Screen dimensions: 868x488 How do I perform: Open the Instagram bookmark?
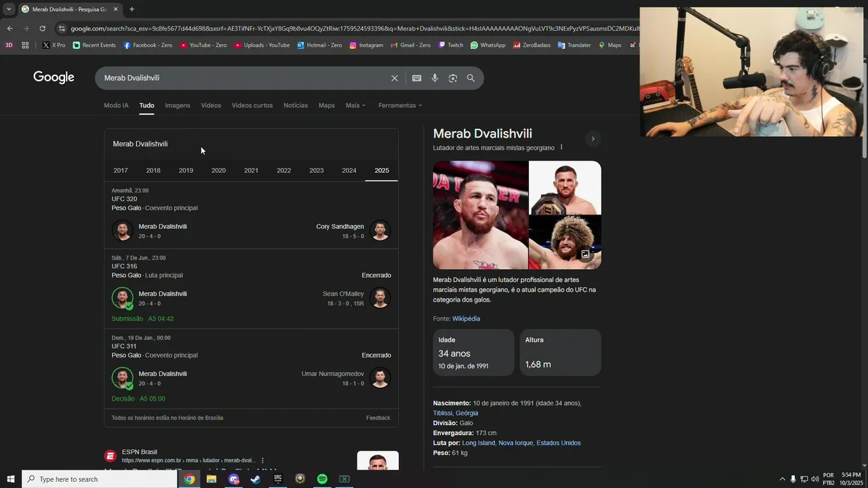coord(366,45)
